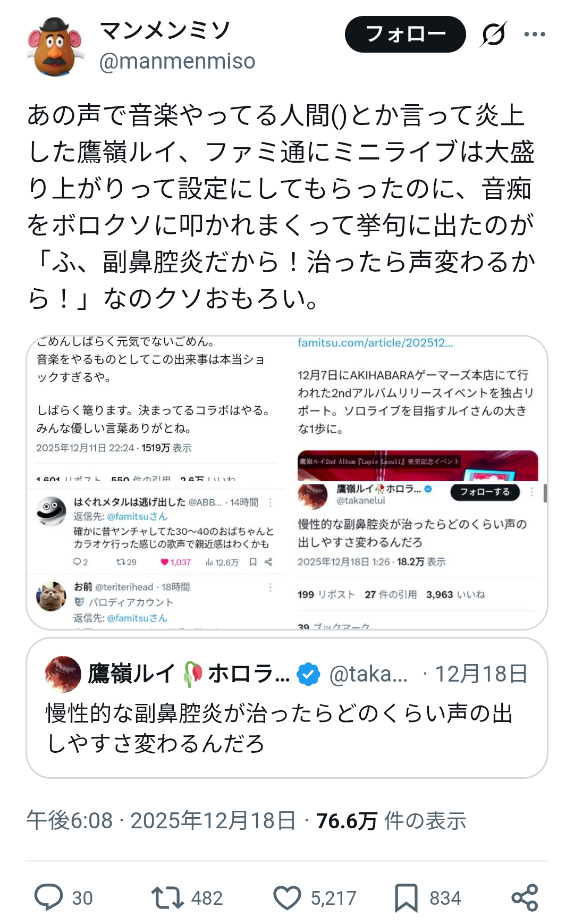Open the quoted 鷹嶺ルイ tweet card
This screenshot has height=924, width=574.
point(287,708)
